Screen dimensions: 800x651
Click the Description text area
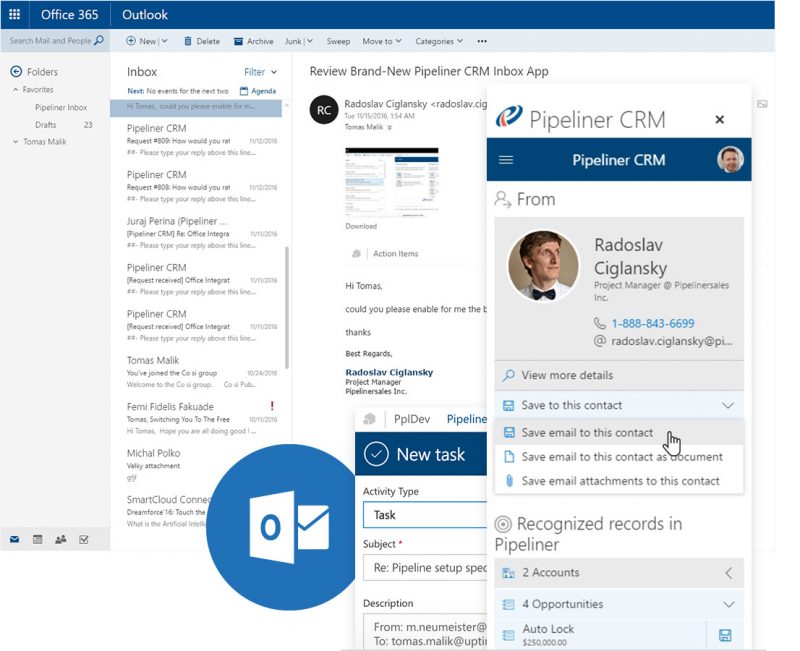pyautogui.click(x=424, y=632)
